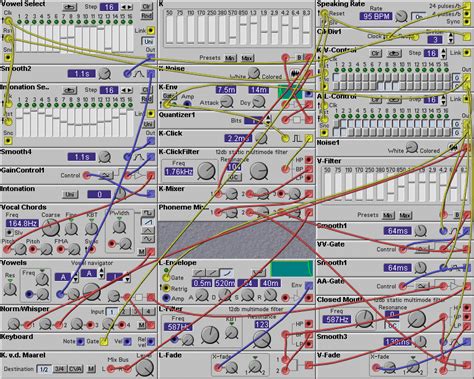Toggle M mute button in Vocal Chords
474x379 pixels.
tap(142, 252)
